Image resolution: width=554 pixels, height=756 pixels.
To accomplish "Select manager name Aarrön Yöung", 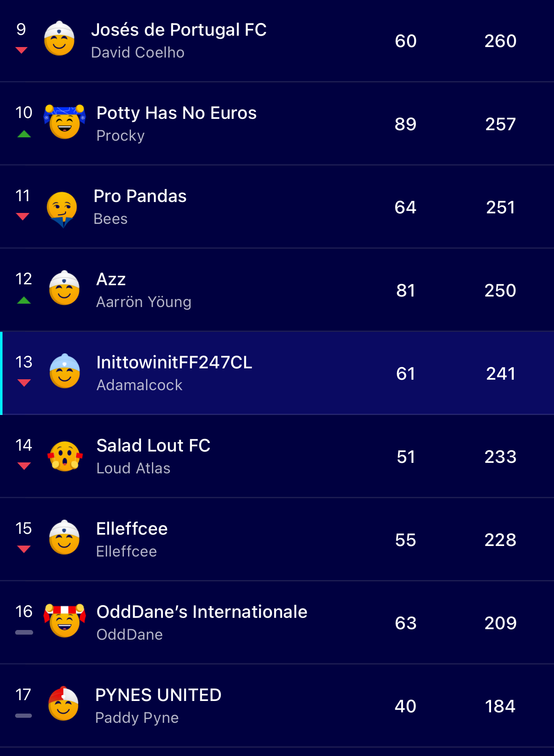I will pos(144,302).
